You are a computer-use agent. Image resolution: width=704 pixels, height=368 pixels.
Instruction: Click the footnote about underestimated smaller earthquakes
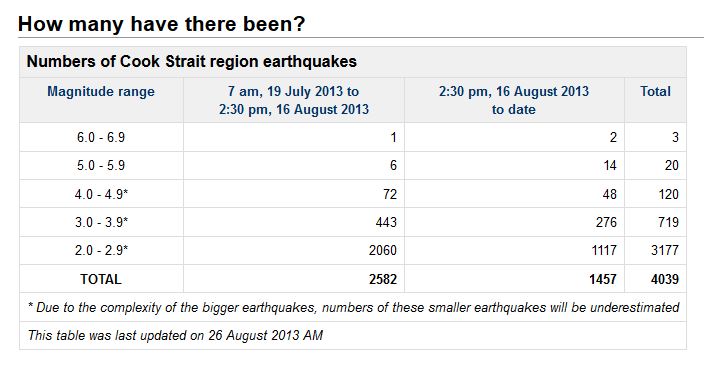pos(353,307)
